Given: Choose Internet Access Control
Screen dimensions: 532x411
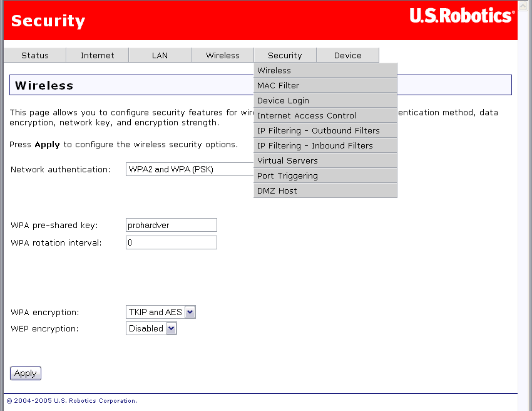Looking at the screenshot, I should (x=325, y=115).
